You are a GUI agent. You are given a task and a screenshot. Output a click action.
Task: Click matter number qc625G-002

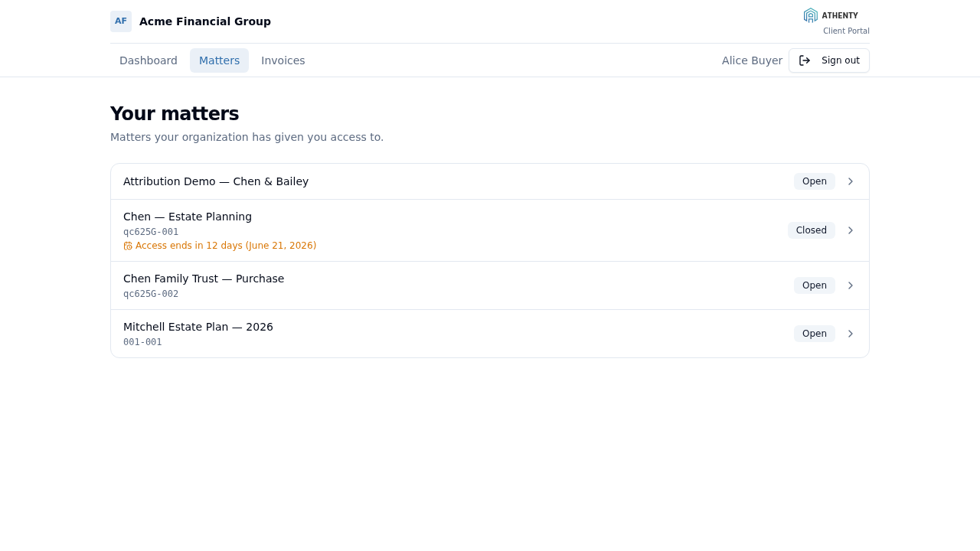coord(151,294)
